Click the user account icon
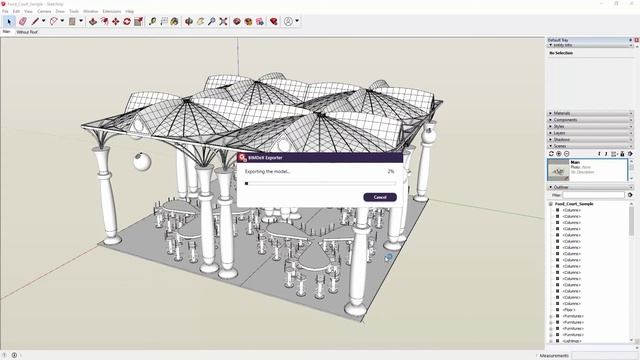The width and height of the screenshot is (640, 360). click(289, 22)
